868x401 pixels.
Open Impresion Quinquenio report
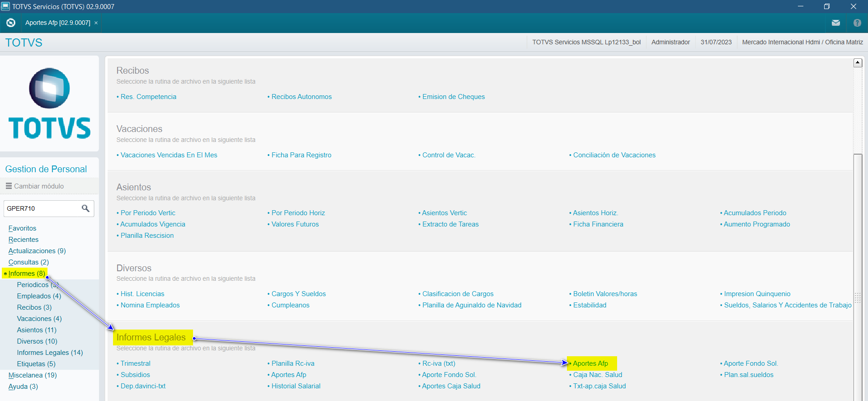[x=757, y=294]
